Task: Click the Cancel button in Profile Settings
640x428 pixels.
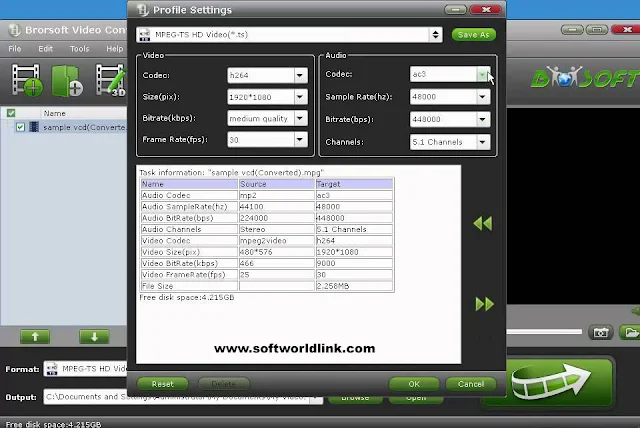Action: [x=471, y=384]
